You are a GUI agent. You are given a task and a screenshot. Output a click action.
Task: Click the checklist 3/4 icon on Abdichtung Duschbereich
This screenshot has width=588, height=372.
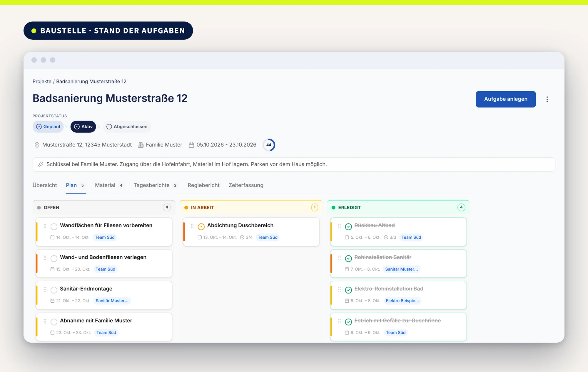pyautogui.click(x=242, y=237)
